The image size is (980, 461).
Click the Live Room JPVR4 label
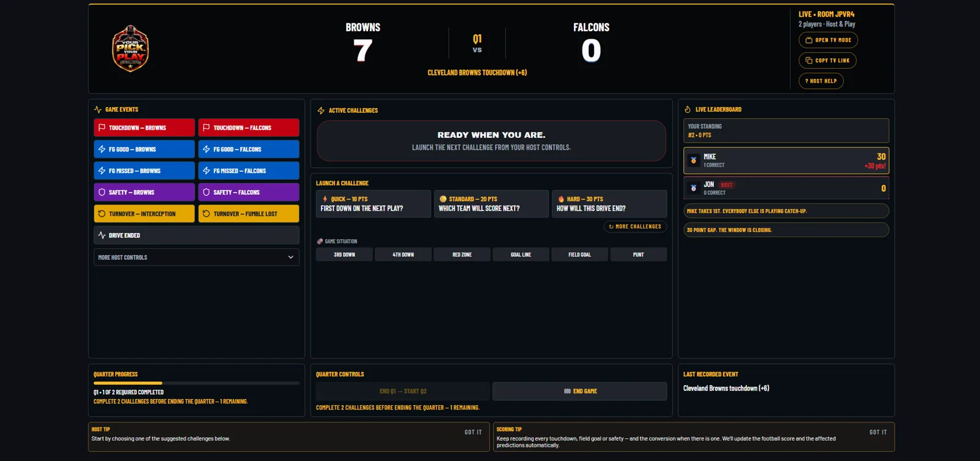tap(826, 14)
